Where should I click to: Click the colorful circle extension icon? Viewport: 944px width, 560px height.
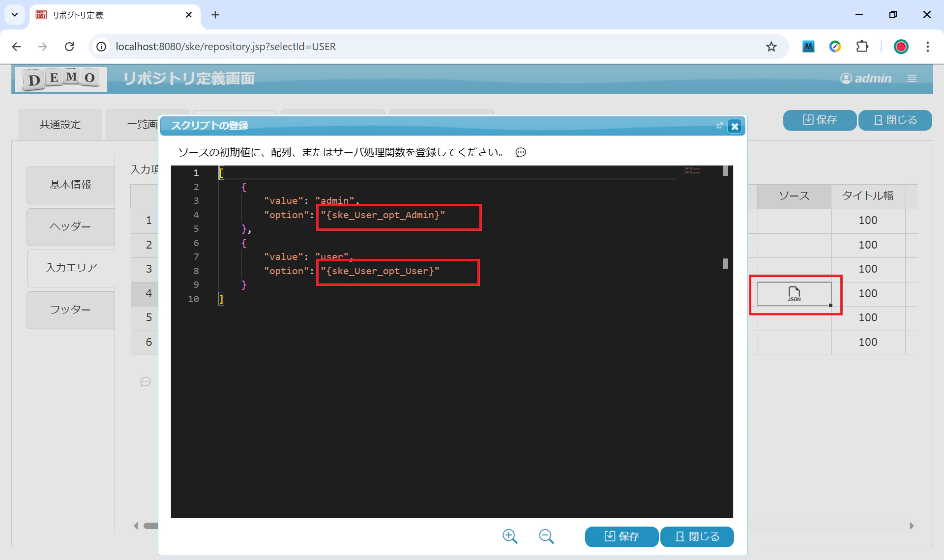click(835, 47)
